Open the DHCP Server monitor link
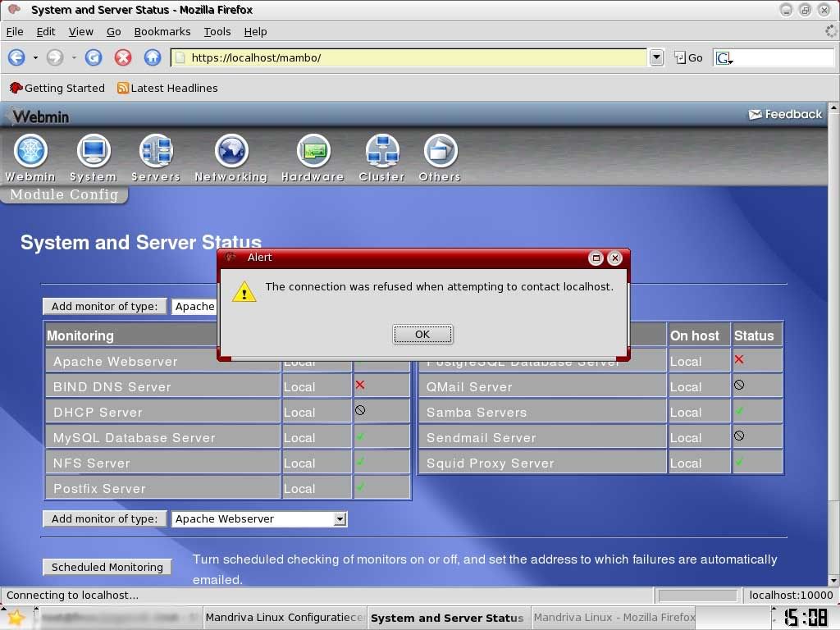Screen dimensions: 840x630 pyautogui.click(x=98, y=413)
